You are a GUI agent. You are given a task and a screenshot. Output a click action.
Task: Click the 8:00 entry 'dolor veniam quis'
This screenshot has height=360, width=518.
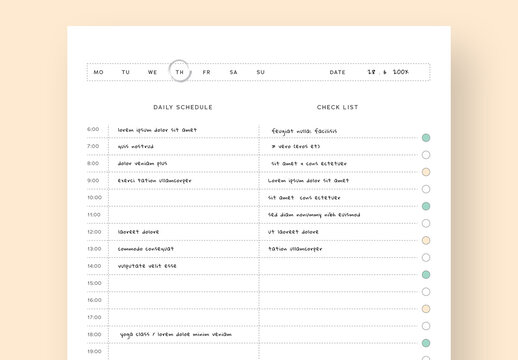142,164
